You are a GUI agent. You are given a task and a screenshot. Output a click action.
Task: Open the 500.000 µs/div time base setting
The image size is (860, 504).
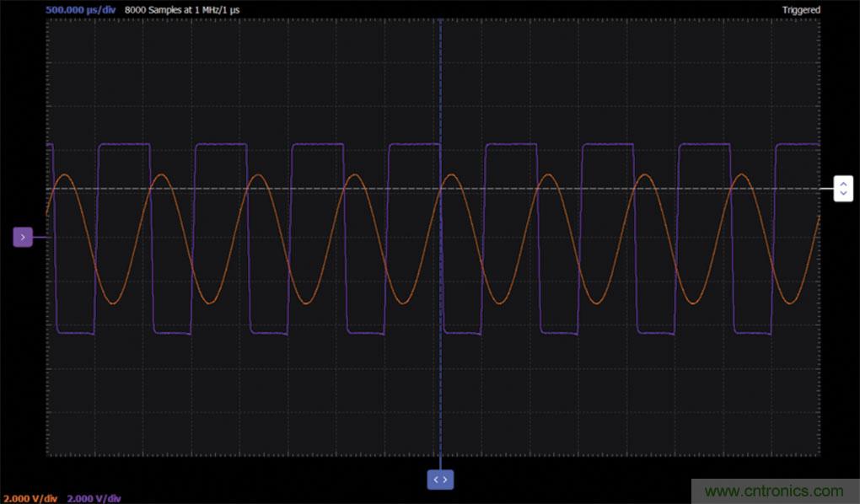(x=81, y=10)
